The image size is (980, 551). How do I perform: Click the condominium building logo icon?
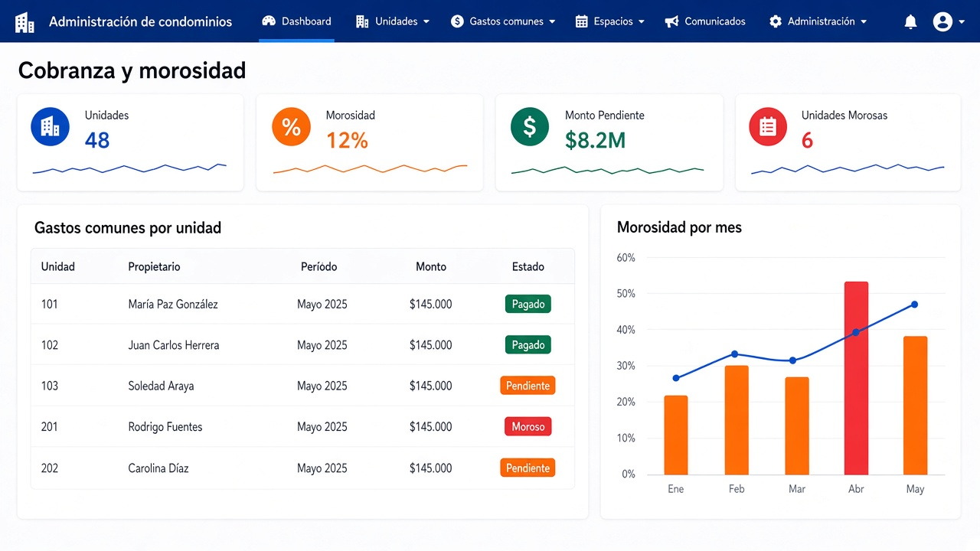[24, 22]
